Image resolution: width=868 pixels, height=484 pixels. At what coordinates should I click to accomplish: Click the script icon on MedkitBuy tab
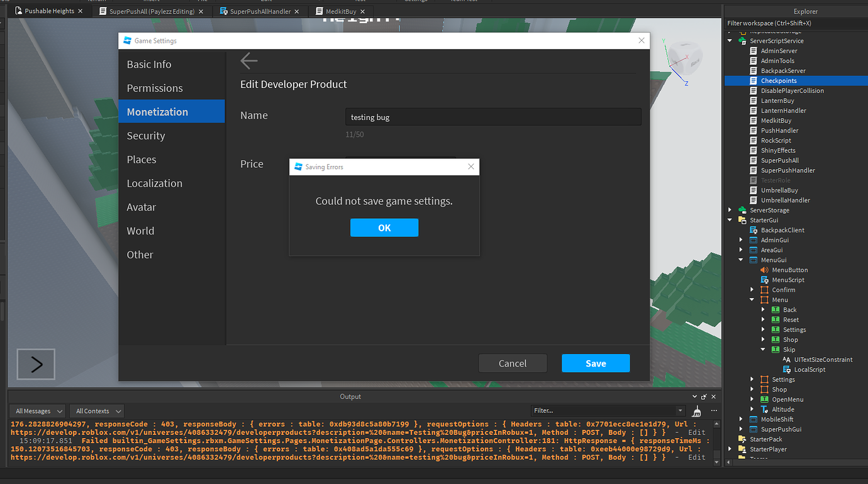(320, 11)
